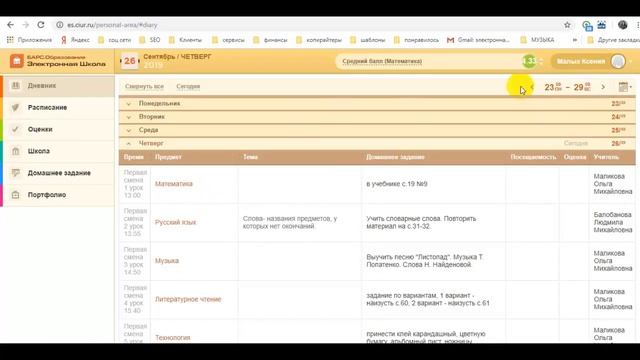640x360 pixels.
Task: Open the копирайтеры bookmark folder
Action: [319, 40]
